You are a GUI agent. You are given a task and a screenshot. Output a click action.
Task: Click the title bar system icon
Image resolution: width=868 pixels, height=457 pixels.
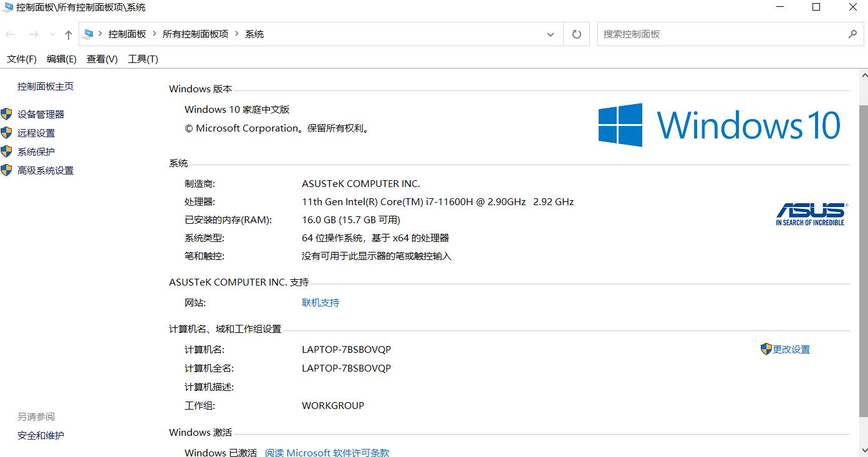coord(7,7)
